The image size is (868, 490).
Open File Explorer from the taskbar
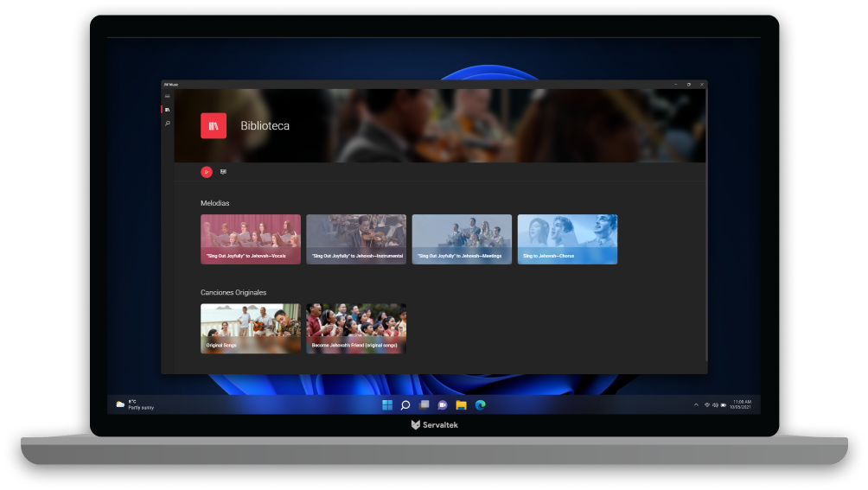tap(461, 405)
